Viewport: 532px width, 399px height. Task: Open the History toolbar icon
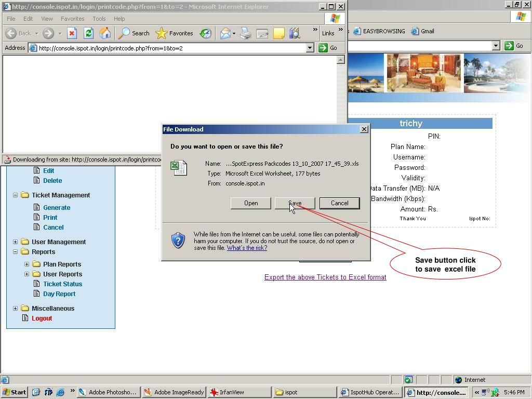coord(206,33)
